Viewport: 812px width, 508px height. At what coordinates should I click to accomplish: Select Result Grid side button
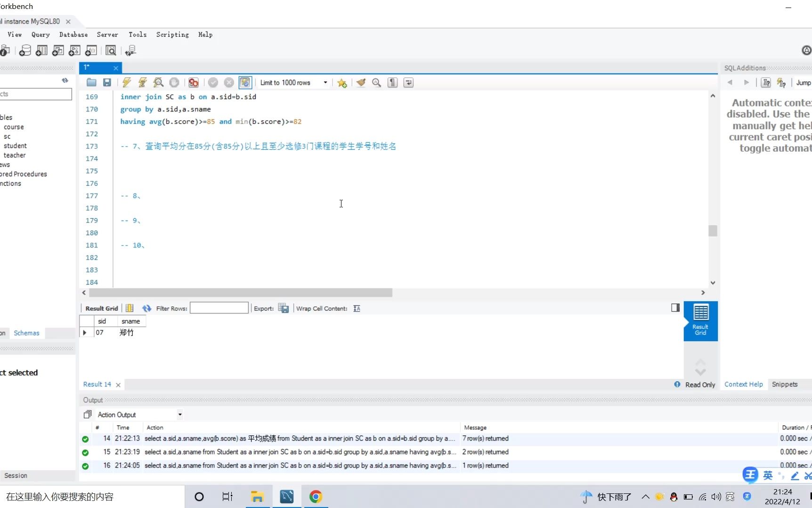click(700, 321)
